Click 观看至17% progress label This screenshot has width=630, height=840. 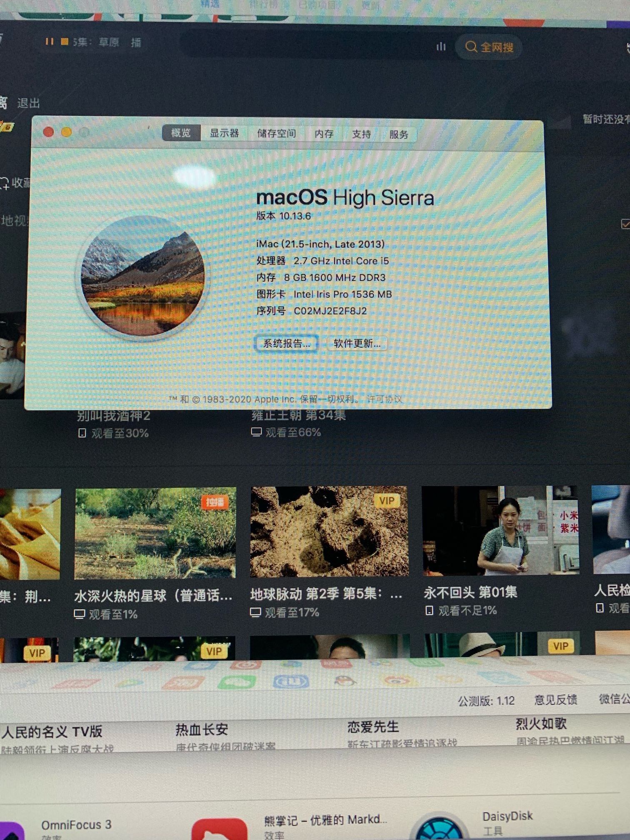[x=292, y=612]
